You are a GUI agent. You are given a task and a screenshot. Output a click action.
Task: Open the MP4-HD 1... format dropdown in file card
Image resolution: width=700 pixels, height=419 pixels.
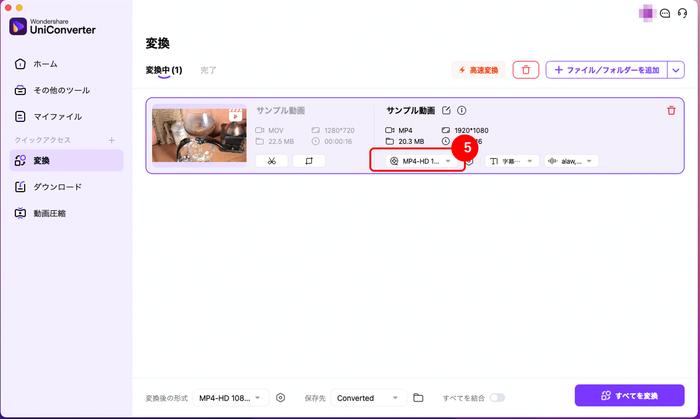(x=420, y=161)
